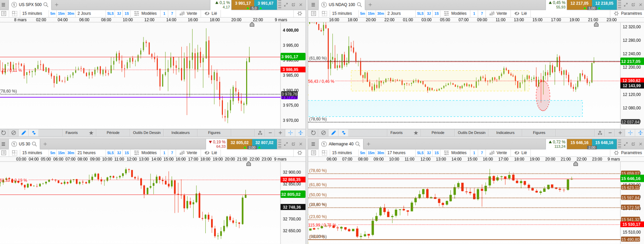The width and height of the screenshot is (644, 244).
Task: Click the refresh arrow icon under the SPX chart
Action: [4, 133]
